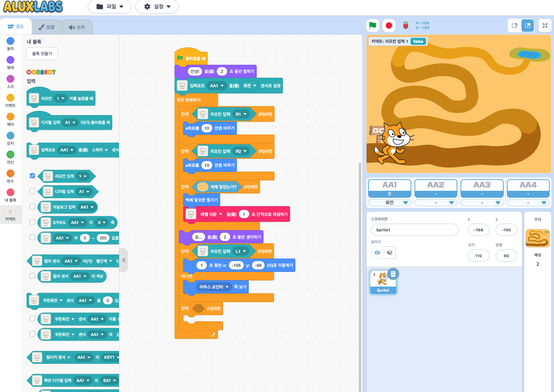Click the ALUXLABS logo
Image resolution: width=554 pixels, height=392 pixels.
(x=33, y=7)
